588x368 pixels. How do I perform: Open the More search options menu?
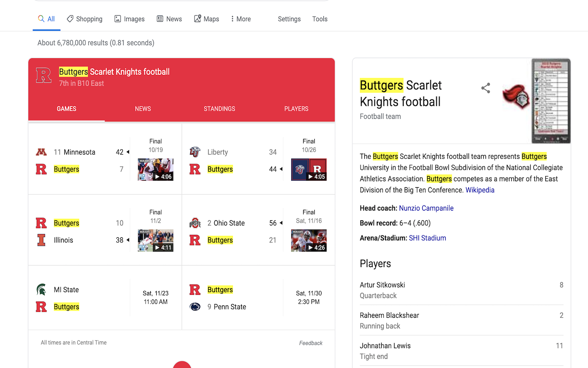[241, 19]
